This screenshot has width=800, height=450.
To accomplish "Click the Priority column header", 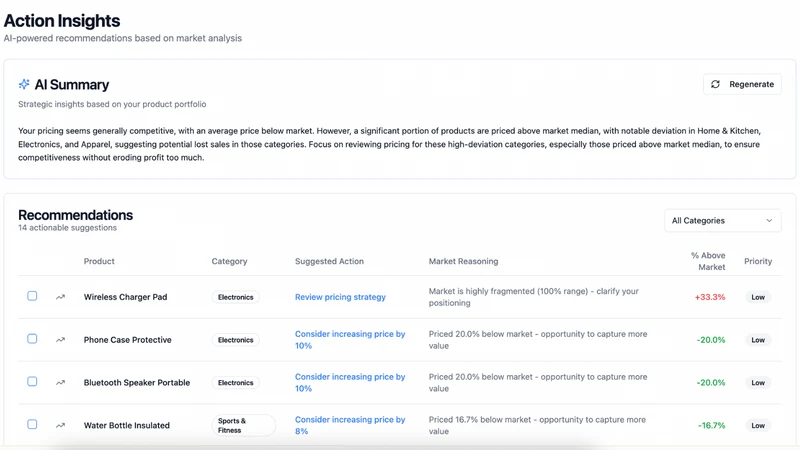I will pos(758,261).
